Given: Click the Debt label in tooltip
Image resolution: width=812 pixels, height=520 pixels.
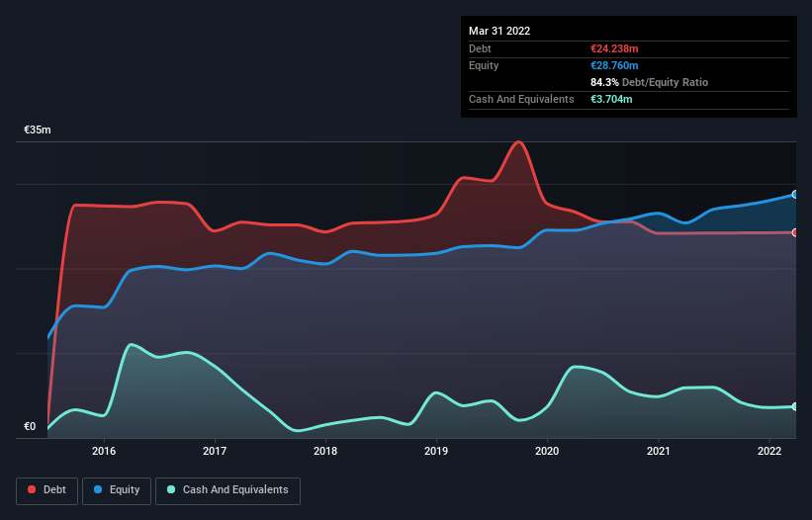Looking at the screenshot, I should point(480,48).
